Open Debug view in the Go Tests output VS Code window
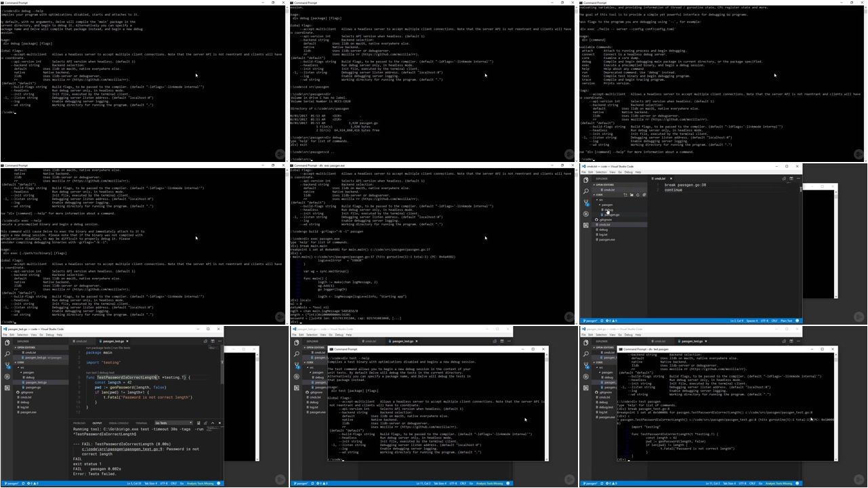 click(7, 377)
